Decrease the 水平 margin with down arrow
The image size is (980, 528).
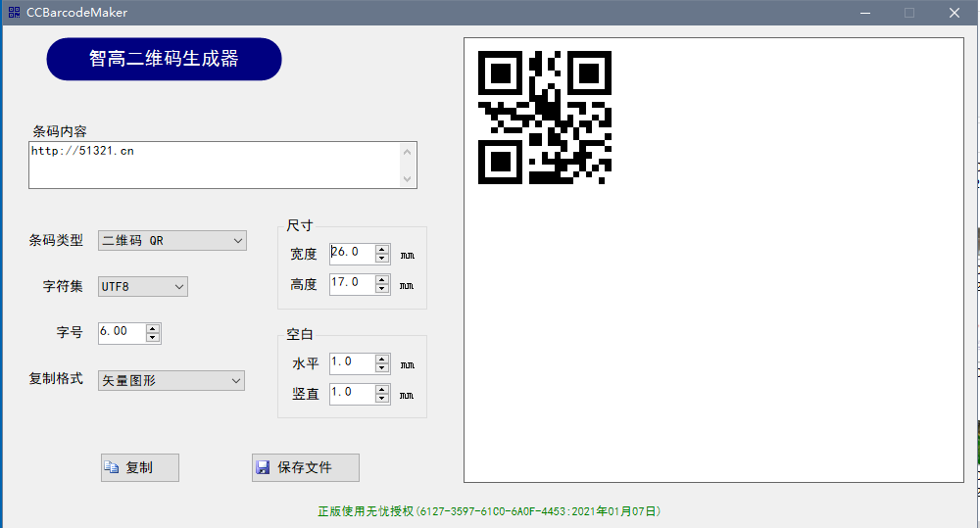point(382,368)
